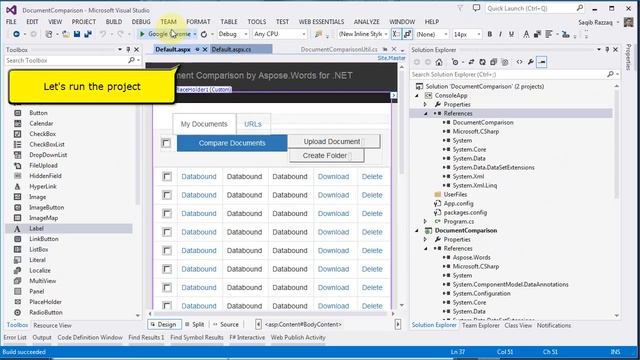Expand Properties under DocumentComparison project
The height and width of the screenshot is (360, 640).
coord(425,240)
